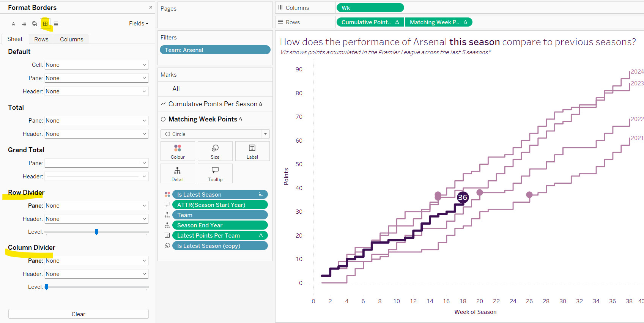This screenshot has width=644, height=323.
Task: Open the Detail marks button
Action: tap(178, 173)
